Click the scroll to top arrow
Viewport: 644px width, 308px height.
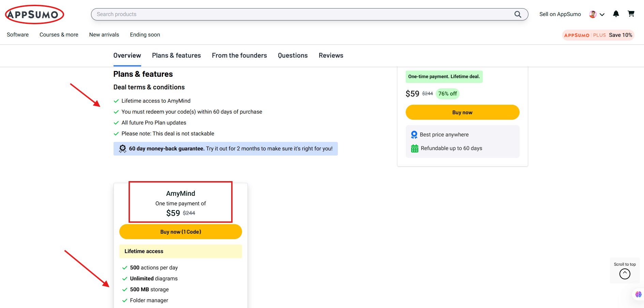point(625,274)
